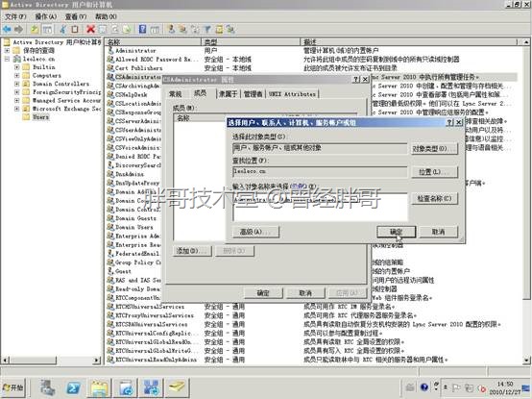This screenshot has width=532, height=399.
Task: Click the 位置(L)... button
Action: tap(435, 172)
